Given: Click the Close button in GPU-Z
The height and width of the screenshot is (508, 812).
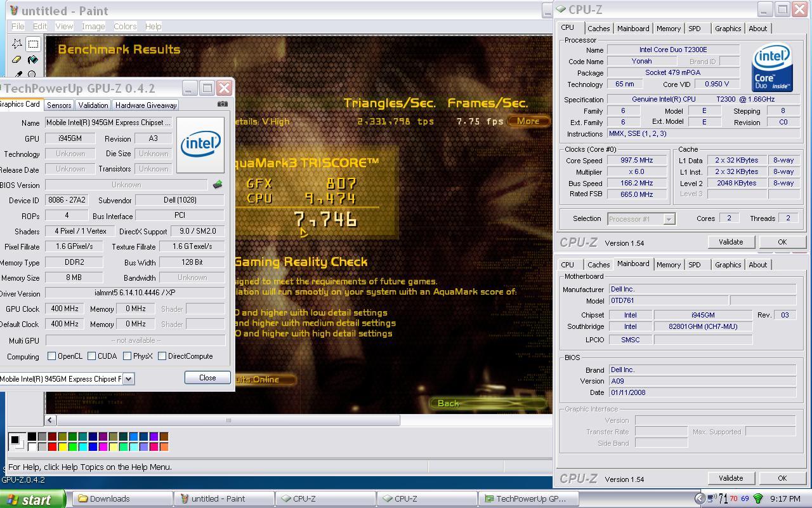Looking at the screenshot, I should point(207,377).
